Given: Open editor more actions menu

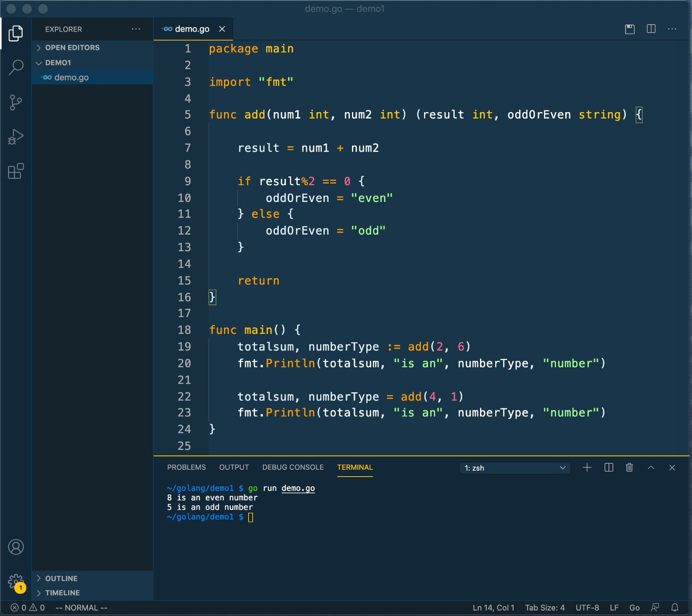Looking at the screenshot, I should [672, 29].
